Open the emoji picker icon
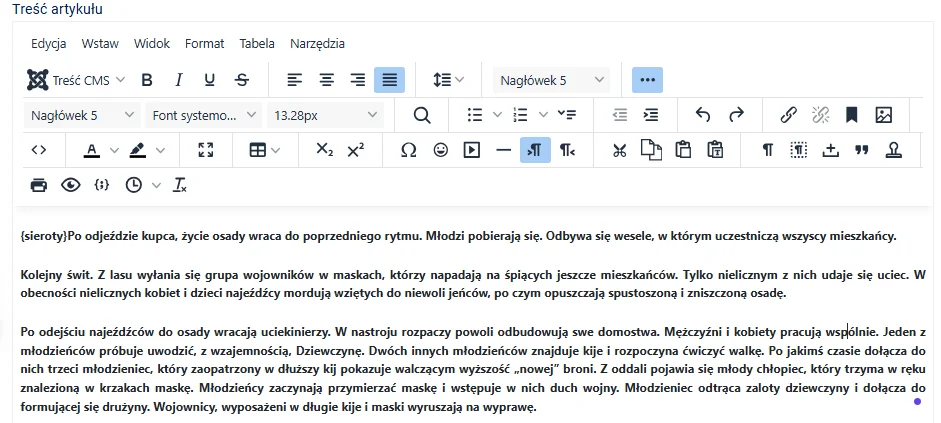Image resolution: width=941 pixels, height=423 pixels. 440,150
